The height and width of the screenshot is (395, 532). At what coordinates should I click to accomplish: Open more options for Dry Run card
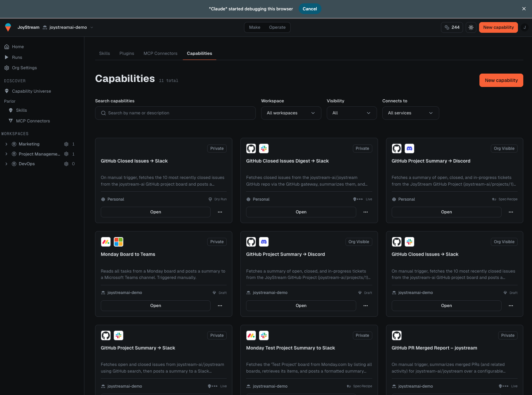coord(220,212)
